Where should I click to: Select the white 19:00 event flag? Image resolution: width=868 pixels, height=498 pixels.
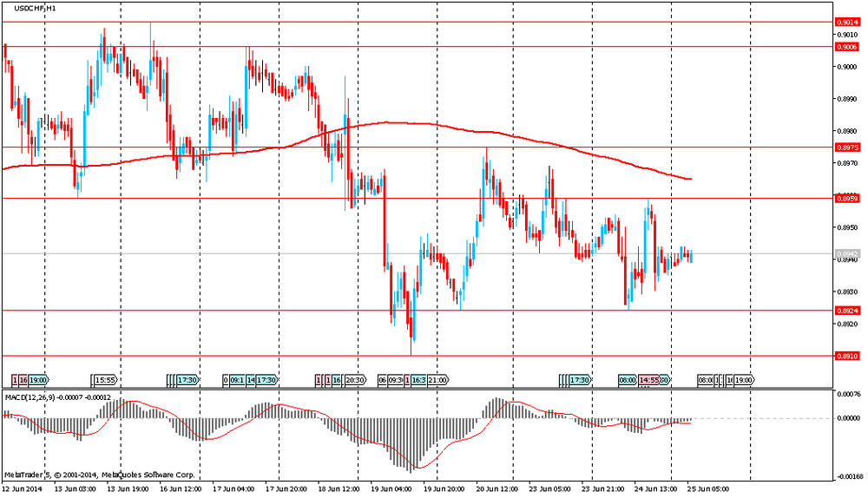(x=744, y=380)
